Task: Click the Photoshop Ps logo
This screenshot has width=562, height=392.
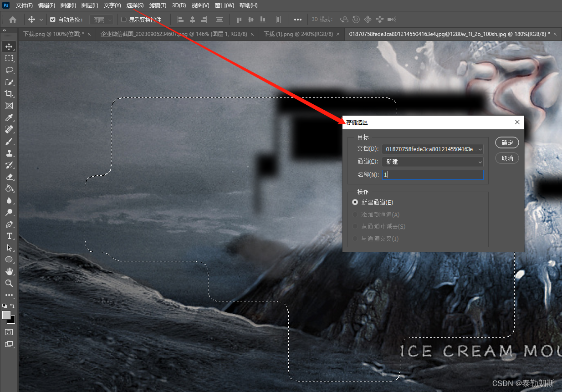Action: 6,5
